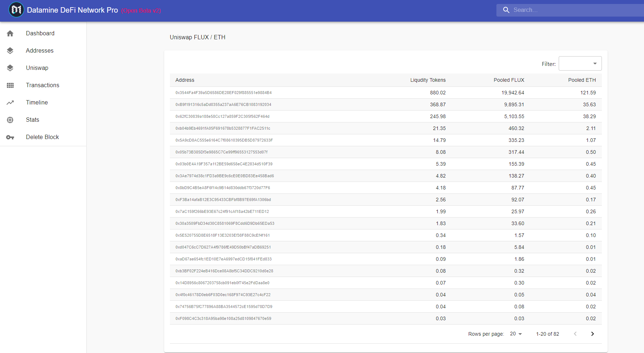Click the Address column header

185,80
